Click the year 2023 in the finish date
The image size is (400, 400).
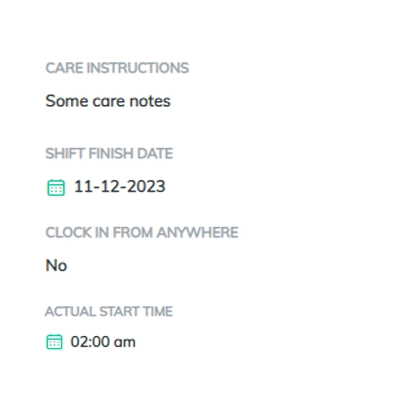pyautogui.click(x=147, y=186)
